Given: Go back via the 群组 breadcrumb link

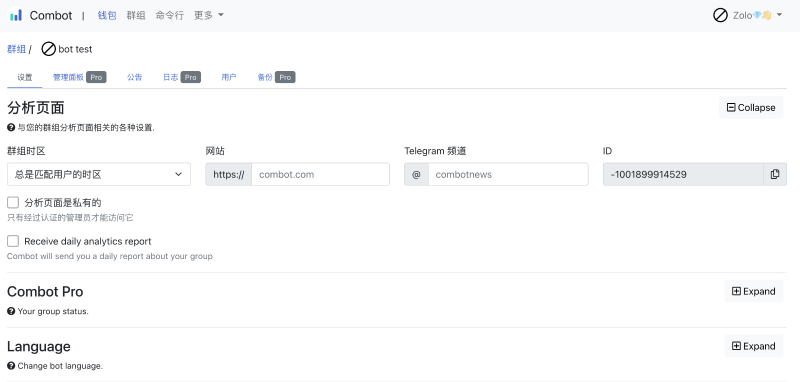Looking at the screenshot, I should pos(16,49).
